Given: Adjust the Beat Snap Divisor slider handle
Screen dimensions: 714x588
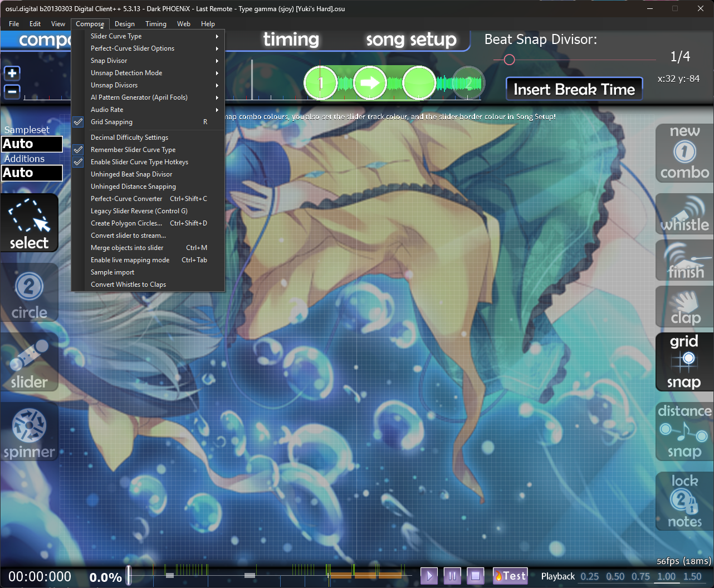Looking at the screenshot, I should pyautogui.click(x=510, y=60).
